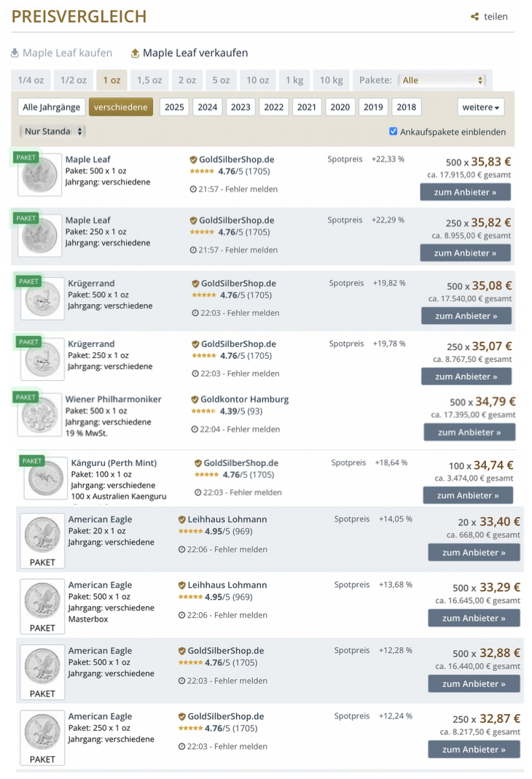Click the Känguru Perth Mint coin image
Image resolution: width=532 pixels, height=779 pixels.
[44, 478]
